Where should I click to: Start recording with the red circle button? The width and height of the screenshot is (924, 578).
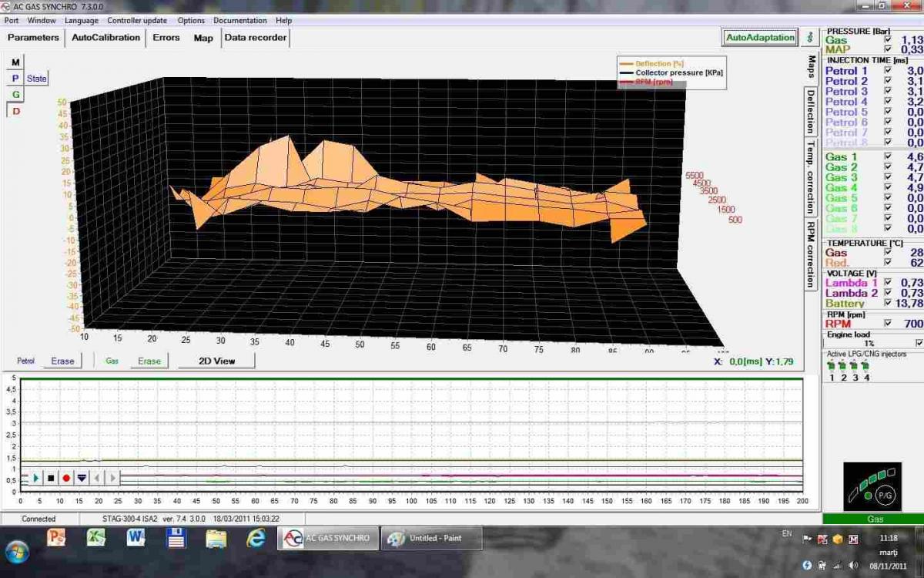tap(66, 478)
